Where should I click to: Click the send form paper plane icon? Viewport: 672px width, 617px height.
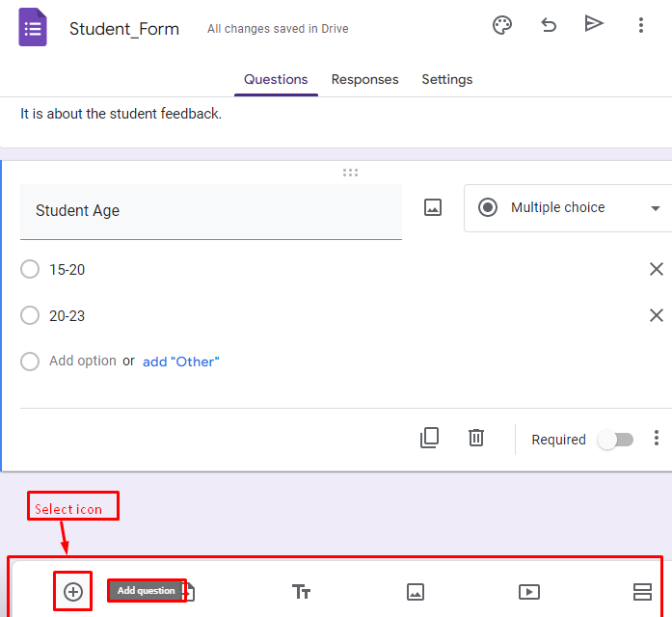click(x=594, y=23)
